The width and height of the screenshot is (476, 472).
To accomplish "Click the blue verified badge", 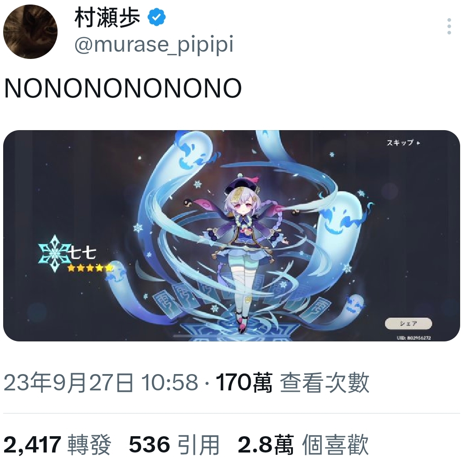I will coord(156,17).
